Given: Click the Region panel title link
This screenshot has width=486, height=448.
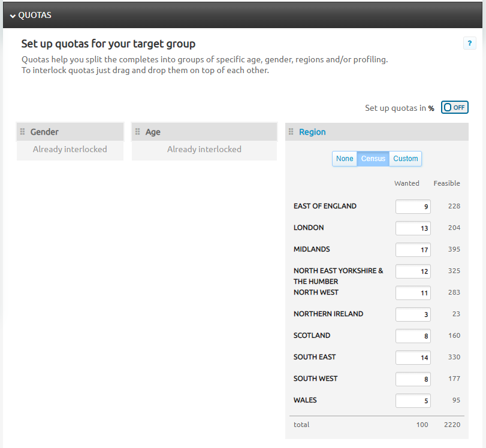Looking at the screenshot, I should pyautogui.click(x=312, y=132).
